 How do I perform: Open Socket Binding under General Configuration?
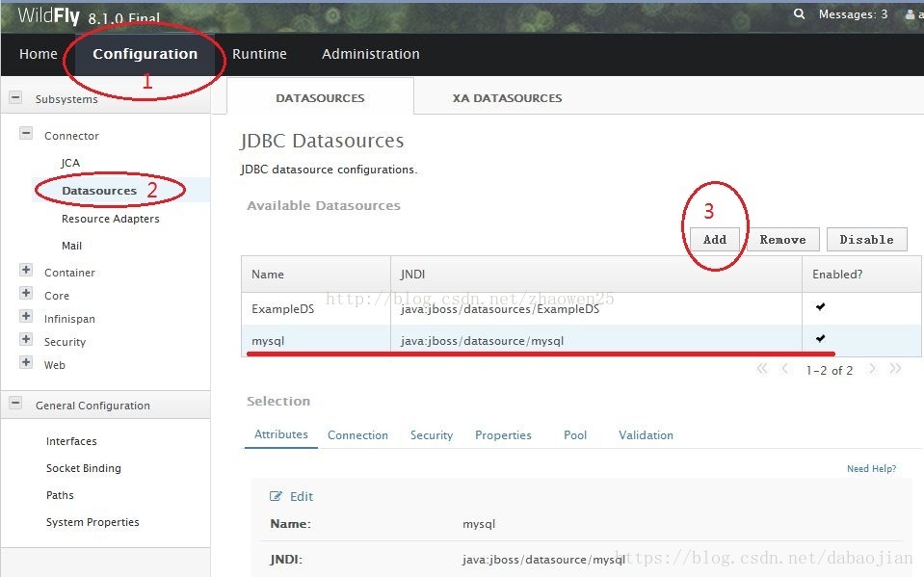[84, 468]
